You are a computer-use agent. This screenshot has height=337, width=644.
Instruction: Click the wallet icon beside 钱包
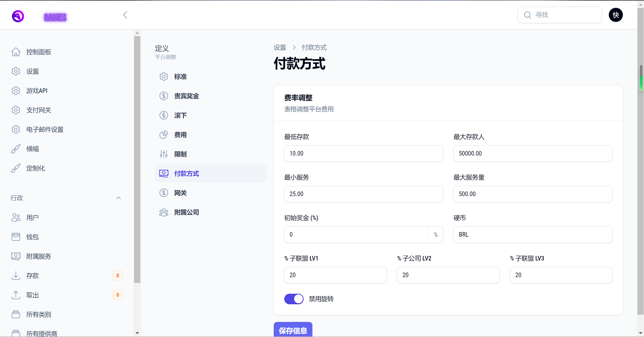(16, 237)
